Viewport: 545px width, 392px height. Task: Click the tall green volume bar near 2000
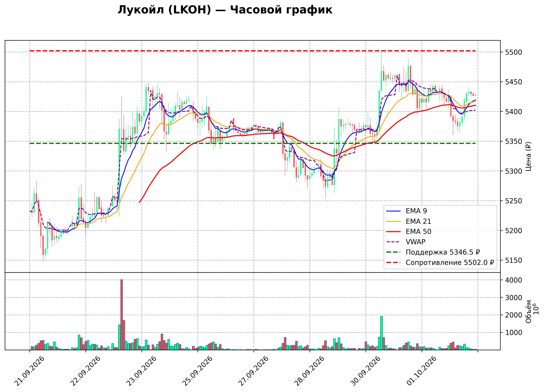click(x=381, y=333)
